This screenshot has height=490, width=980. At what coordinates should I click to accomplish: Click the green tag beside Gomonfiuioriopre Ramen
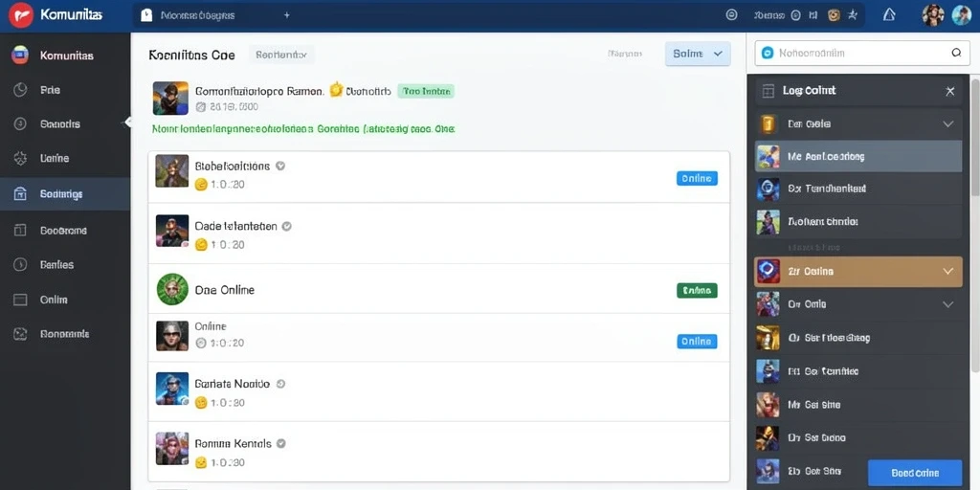tap(426, 91)
